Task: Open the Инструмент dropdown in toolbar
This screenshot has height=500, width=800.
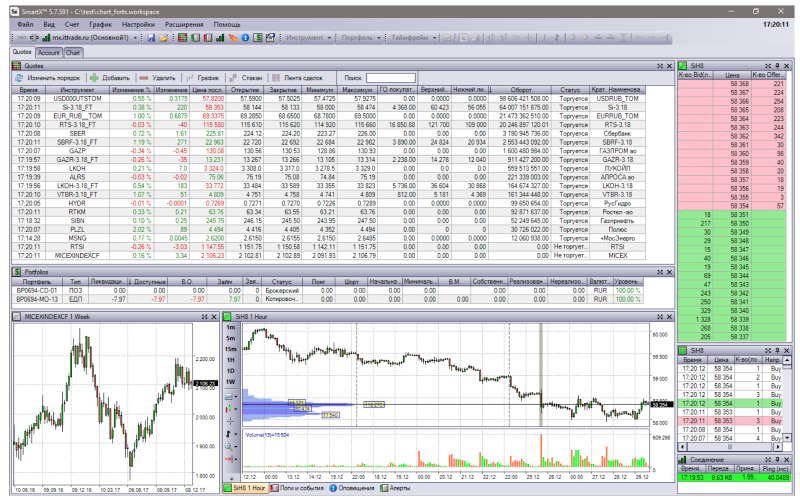Action: pos(329,38)
